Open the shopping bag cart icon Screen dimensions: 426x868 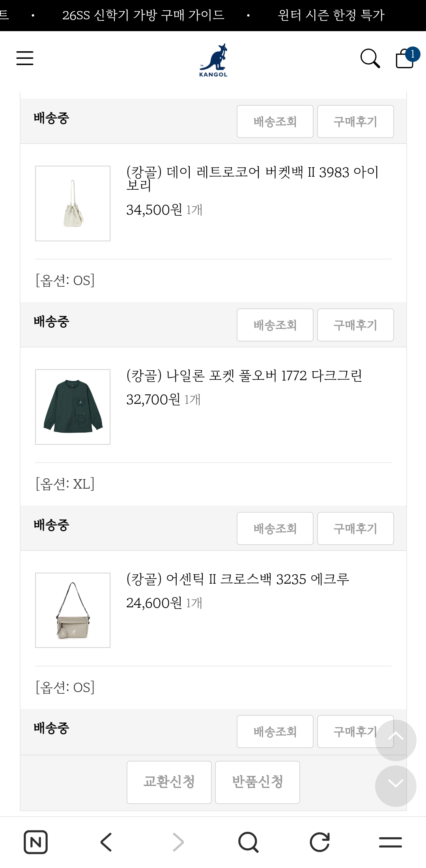[x=405, y=58]
